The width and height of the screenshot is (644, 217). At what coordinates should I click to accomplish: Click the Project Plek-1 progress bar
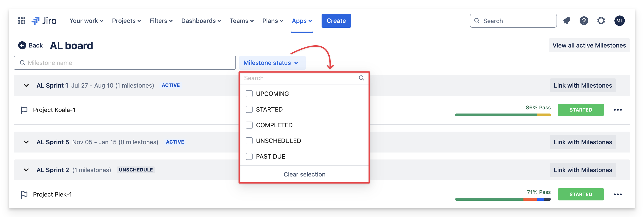point(503,199)
